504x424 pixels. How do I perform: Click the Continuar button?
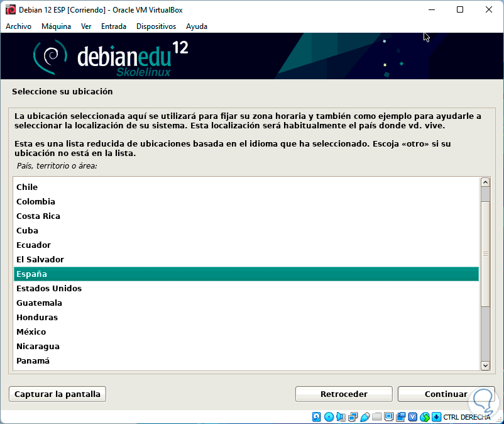tap(446, 394)
